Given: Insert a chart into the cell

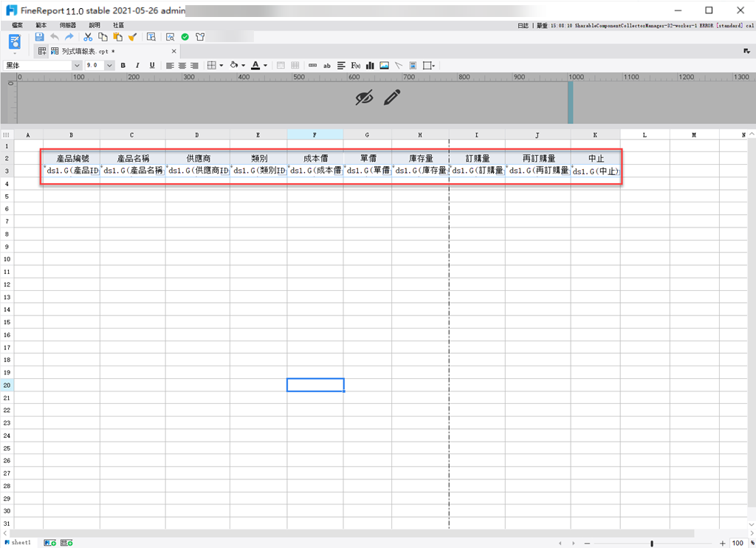Looking at the screenshot, I should [370, 66].
